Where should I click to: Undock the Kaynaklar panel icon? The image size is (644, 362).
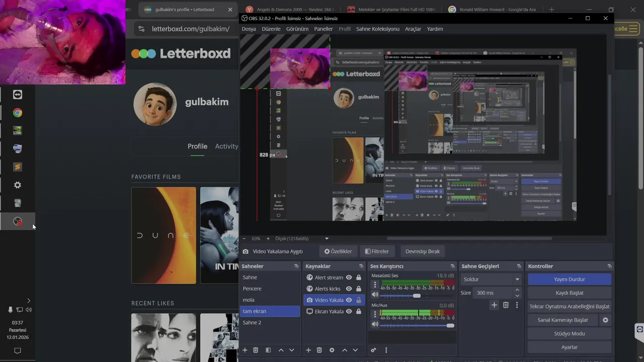361,266
